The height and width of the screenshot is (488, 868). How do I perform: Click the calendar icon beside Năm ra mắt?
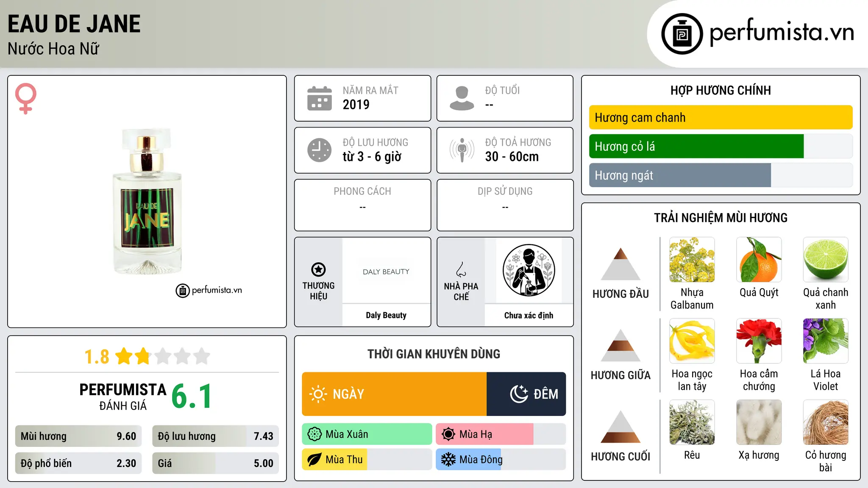click(x=320, y=98)
